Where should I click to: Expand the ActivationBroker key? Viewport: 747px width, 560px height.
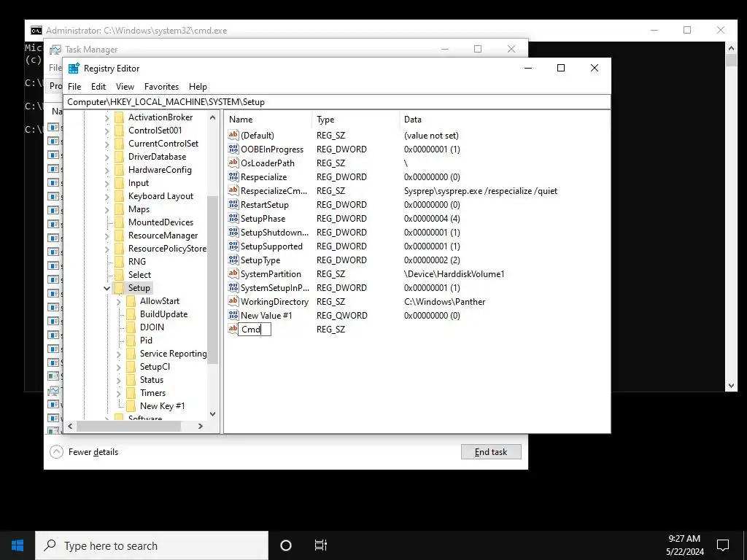107,117
